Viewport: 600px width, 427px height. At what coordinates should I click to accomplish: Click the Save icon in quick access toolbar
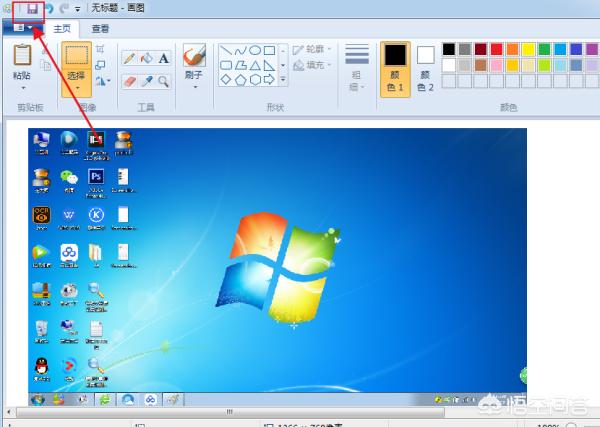pyautogui.click(x=33, y=8)
